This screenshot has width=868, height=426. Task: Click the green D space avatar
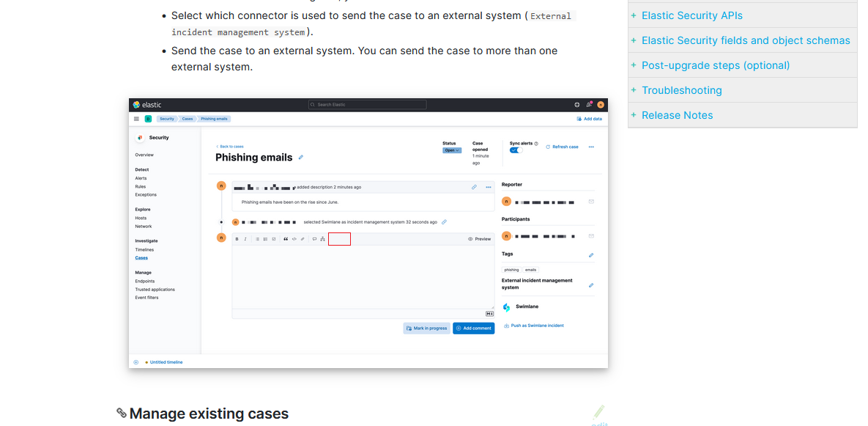coord(148,119)
